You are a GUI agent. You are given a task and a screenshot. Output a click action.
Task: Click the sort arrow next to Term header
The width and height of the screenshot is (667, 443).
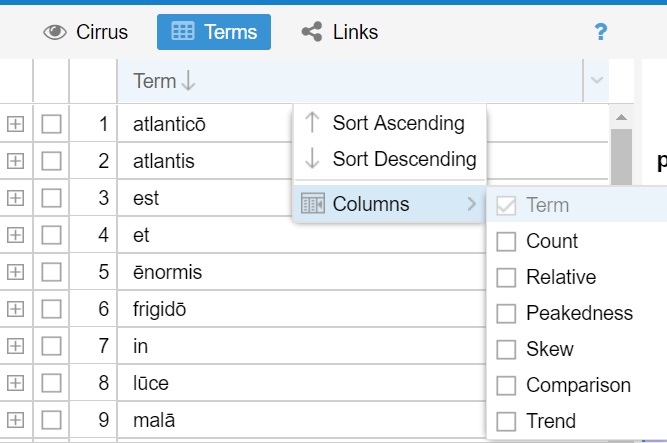click(x=189, y=82)
